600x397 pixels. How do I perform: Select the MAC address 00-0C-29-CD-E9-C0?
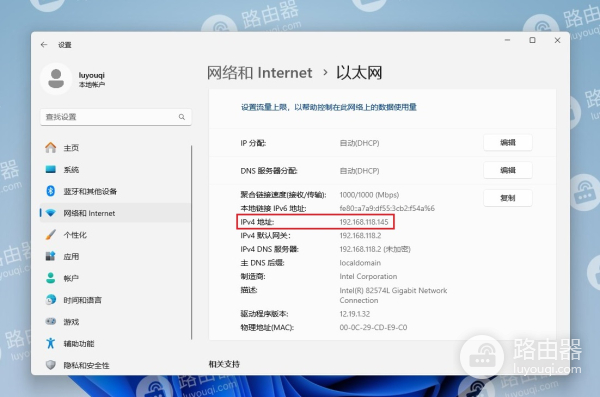(x=373, y=327)
